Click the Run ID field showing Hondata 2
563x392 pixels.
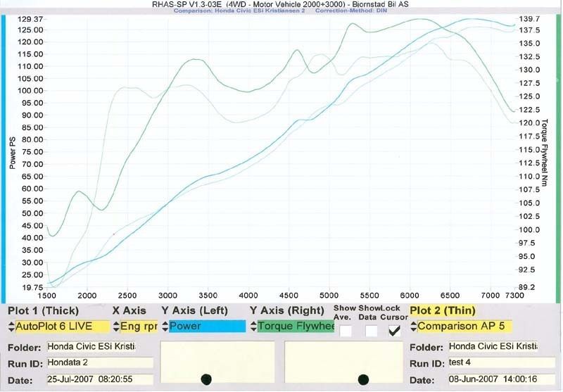pos(99,363)
